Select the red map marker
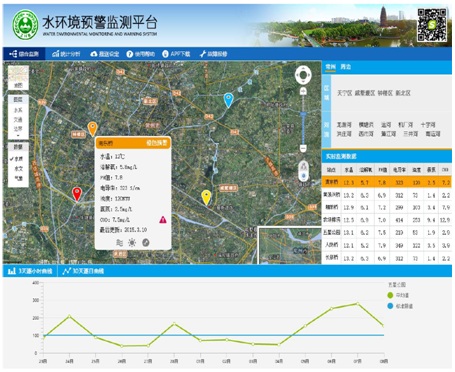This screenshot has height=372, width=455. click(77, 194)
